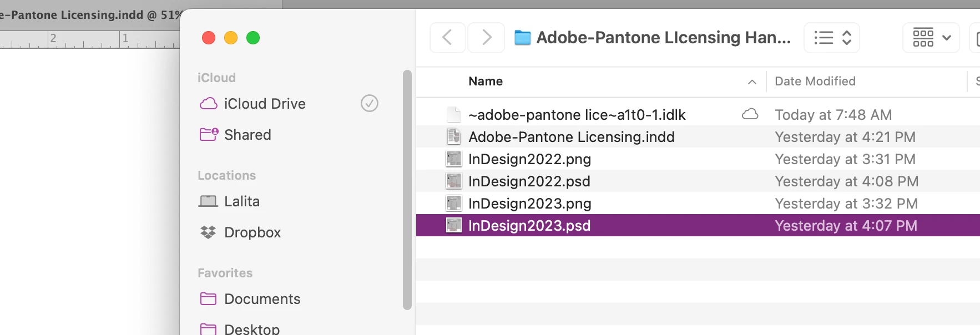Screen dimensions: 980x335
Task: Click the cloud download icon beside idlk file
Action: pos(750,114)
